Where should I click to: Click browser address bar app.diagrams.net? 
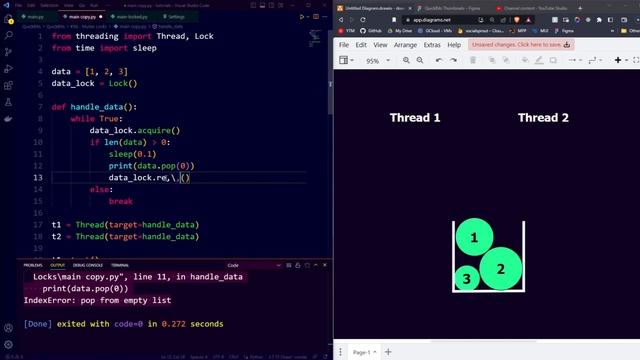[x=432, y=20]
